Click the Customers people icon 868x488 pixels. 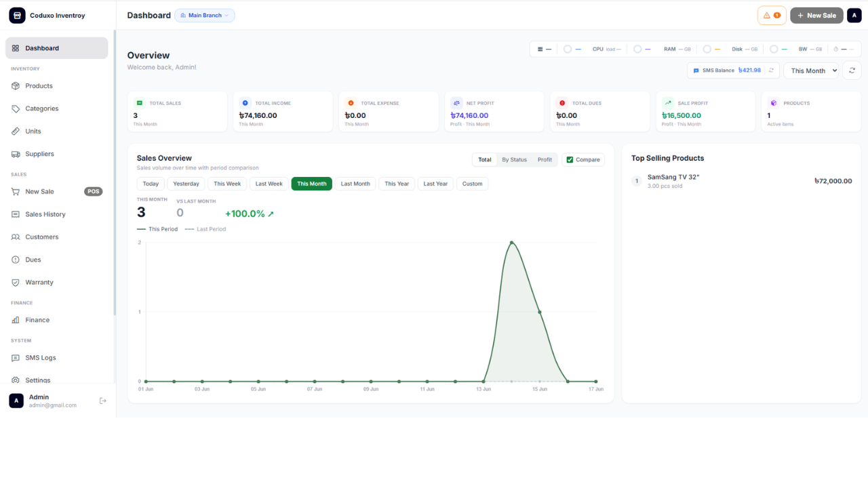click(16, 237)
